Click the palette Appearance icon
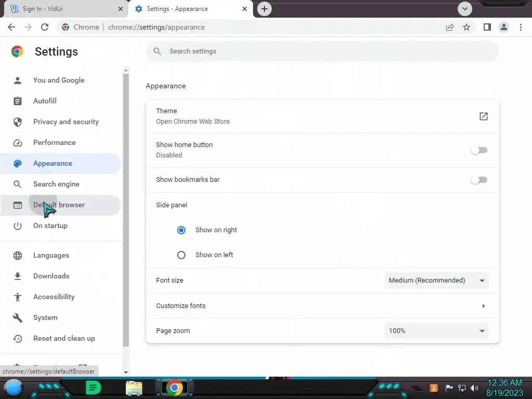Image resolution: width=532 pixels, height=399 pixels. click(x=18, y=164)
